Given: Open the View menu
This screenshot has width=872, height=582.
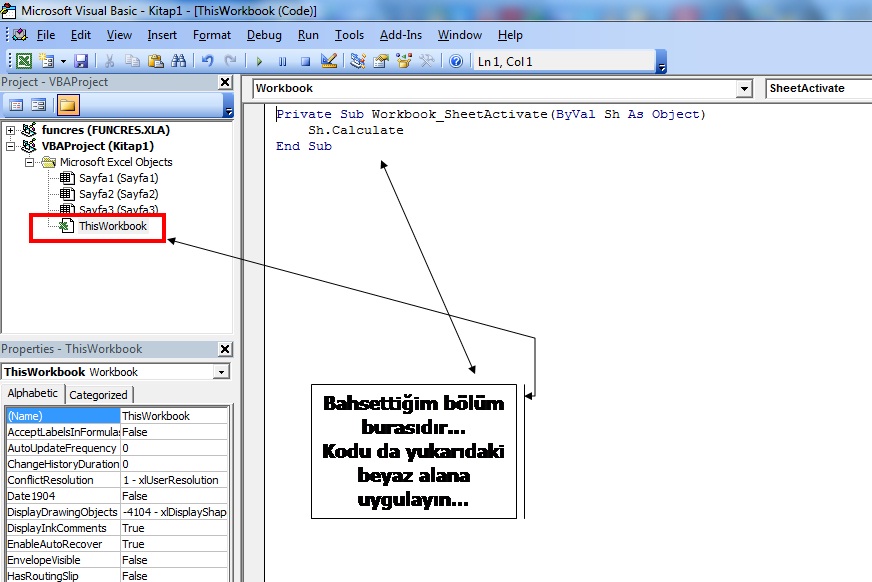Looking at the screenshot, I should pyautogui.click(x=119, y=35).
